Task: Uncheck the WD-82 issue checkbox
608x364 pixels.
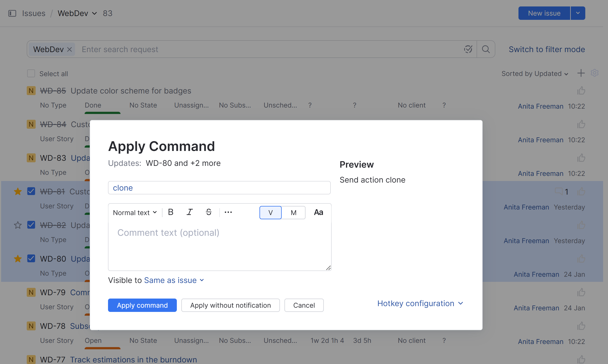Action: tap(31, 225)
